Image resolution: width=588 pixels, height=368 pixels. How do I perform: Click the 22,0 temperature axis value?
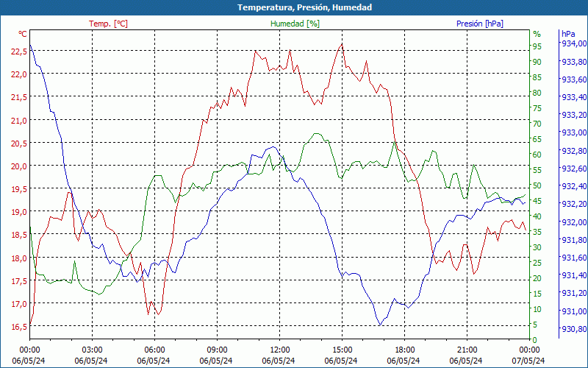(x=19, y=74)
